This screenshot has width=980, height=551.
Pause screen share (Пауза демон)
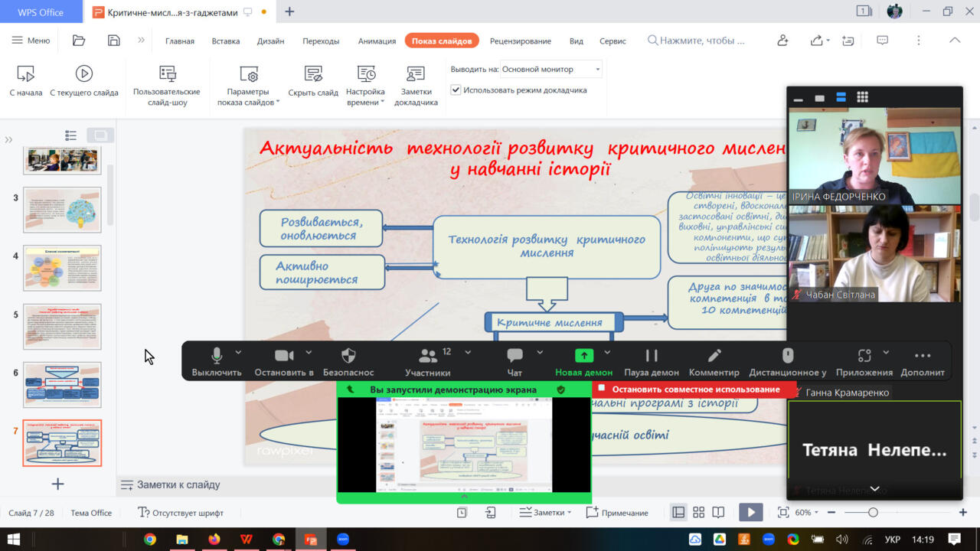pyautogui.click(x=652, y=362)
